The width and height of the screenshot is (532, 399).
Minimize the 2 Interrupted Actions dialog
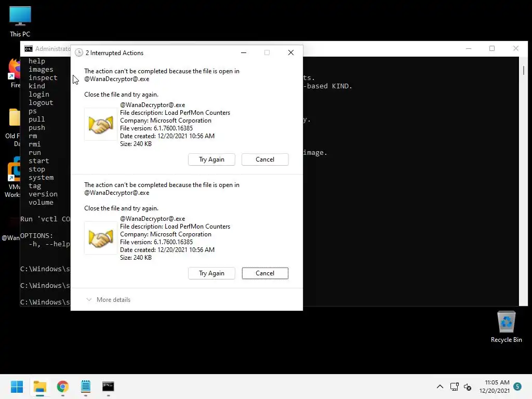pos(244,52)
